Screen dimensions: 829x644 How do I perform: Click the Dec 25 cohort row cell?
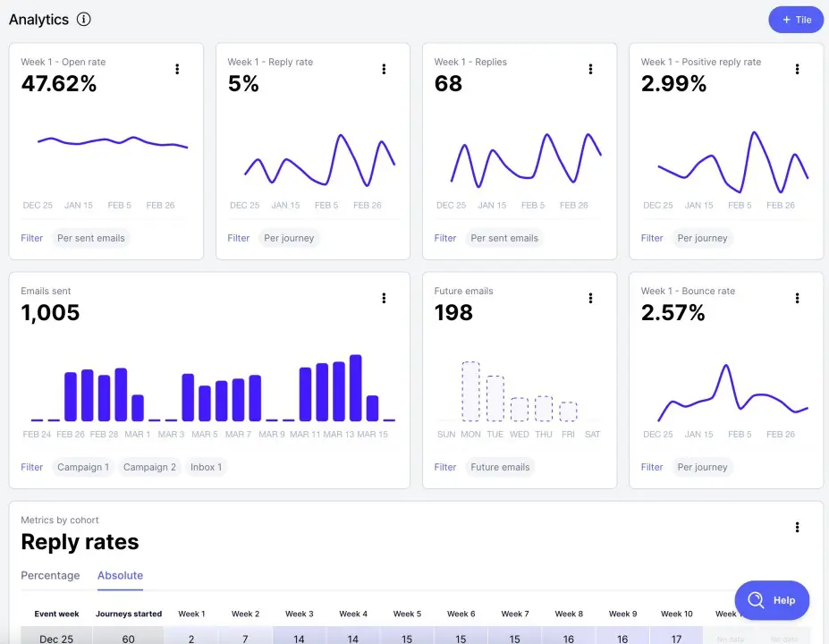(x=56, y=636)
